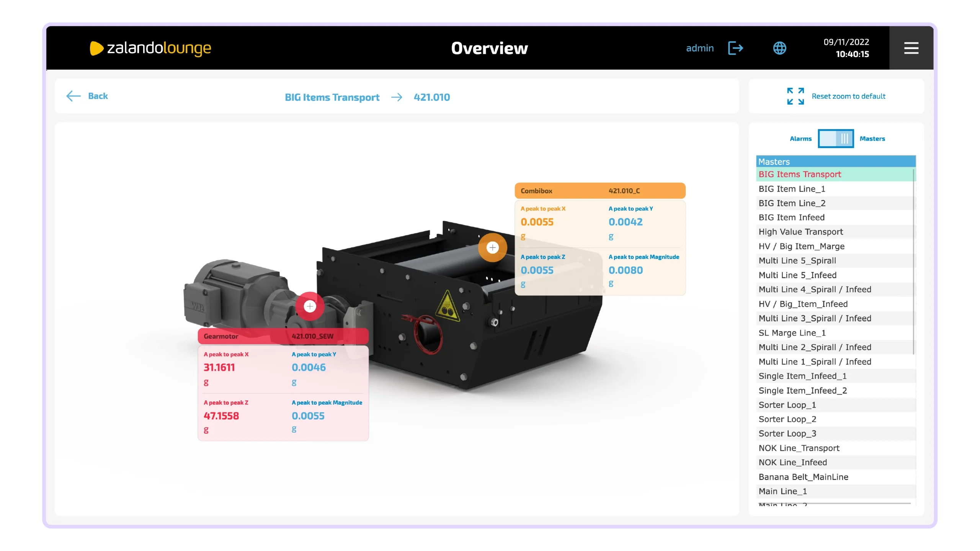Select HV / Big_Item_Infeed
The width and height of the screenshot is (980, 551).
coord(835,304)
